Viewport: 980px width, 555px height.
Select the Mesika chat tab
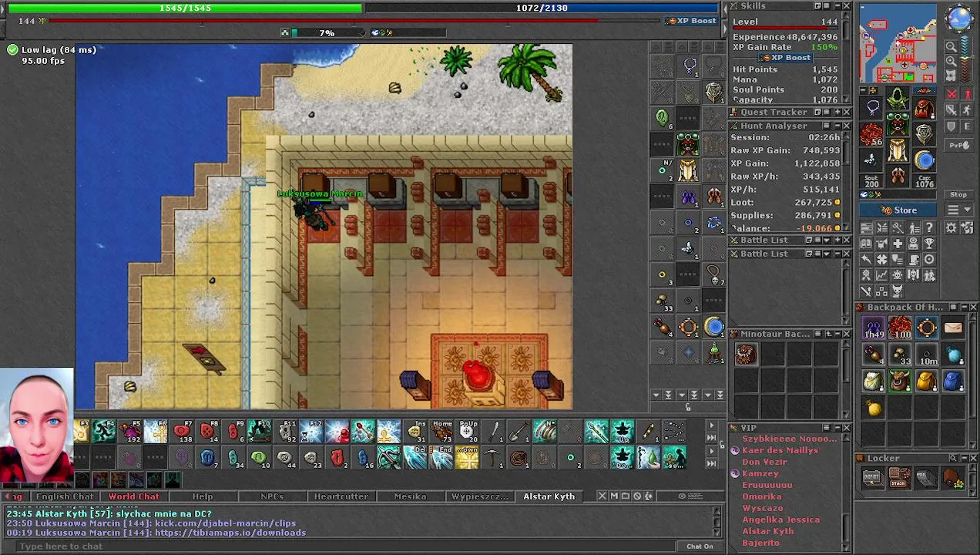pyautogui.click(x=411, y=496)
